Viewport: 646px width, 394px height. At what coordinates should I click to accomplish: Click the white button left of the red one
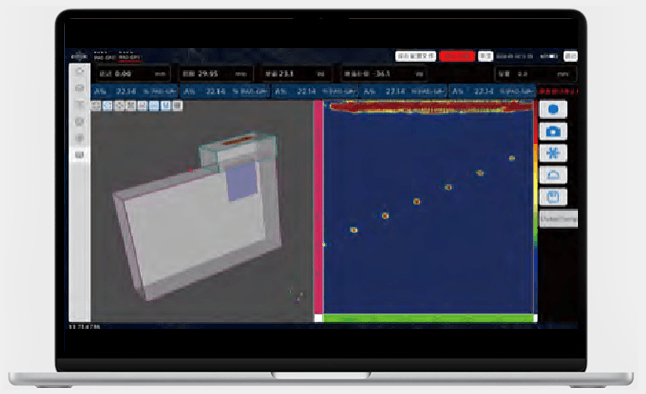(x=415, y=56)
